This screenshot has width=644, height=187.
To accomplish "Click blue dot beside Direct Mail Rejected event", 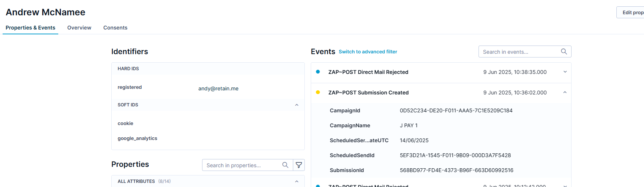I will 318,72.
